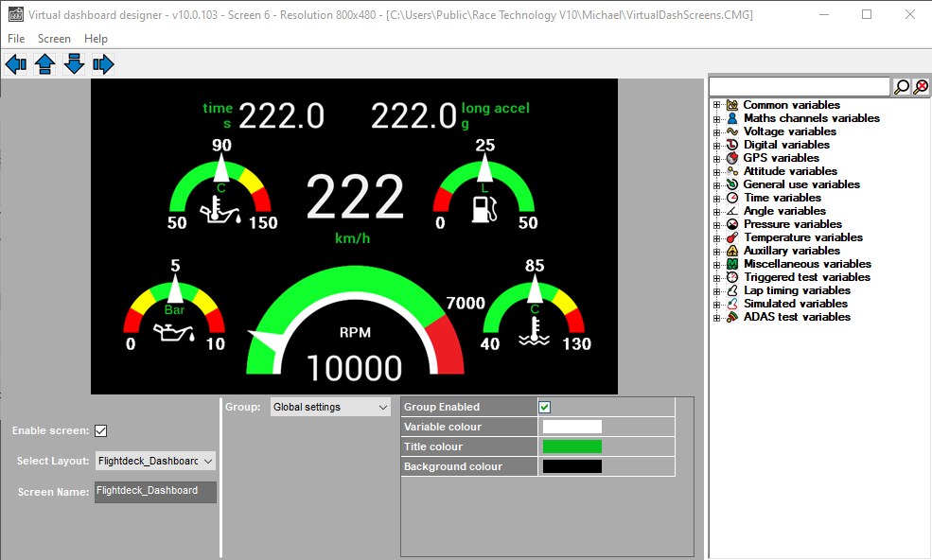Click the left arrow toolbar icon
Image resolution: width=932 pixels, height=560 pixels.
pos(16,64)
